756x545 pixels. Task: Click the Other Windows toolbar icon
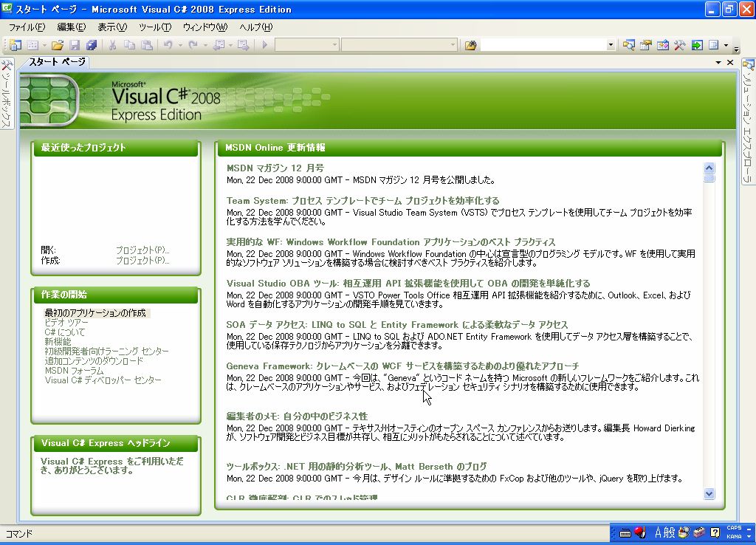pos(714,45)
